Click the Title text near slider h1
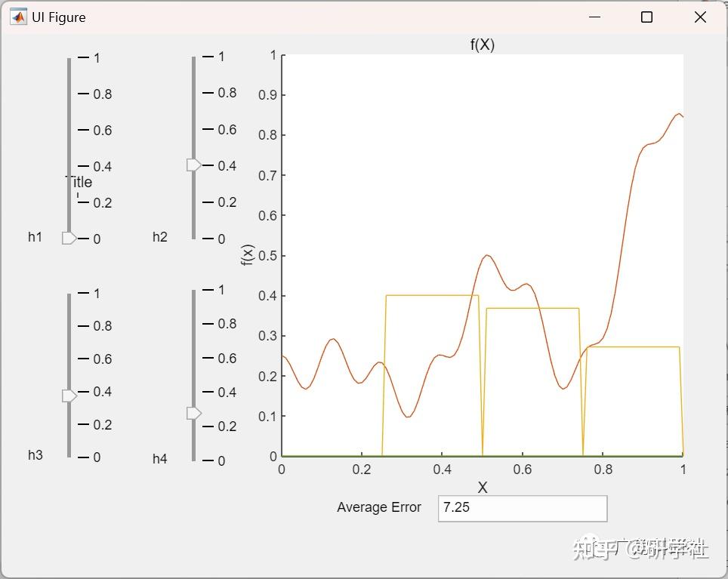The height and width of the screenshot is (579, 728). [79, 182]
